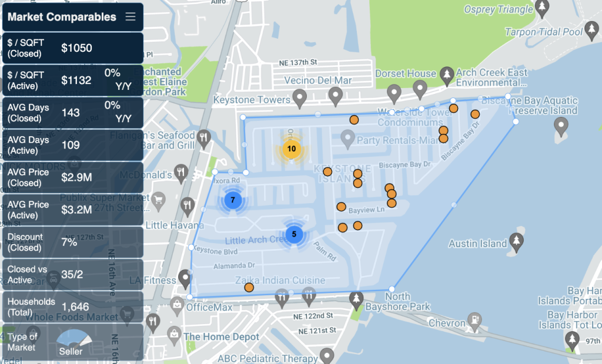Click the blue cluster marker labeled 7
The height and width of the screenshot is (364, 602).
coord(233,200)
